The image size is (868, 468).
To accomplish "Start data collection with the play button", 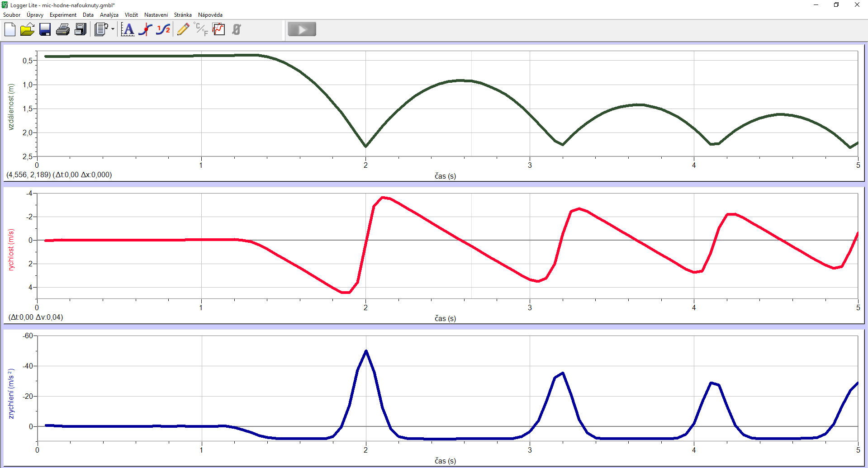I will coord(302,30).
